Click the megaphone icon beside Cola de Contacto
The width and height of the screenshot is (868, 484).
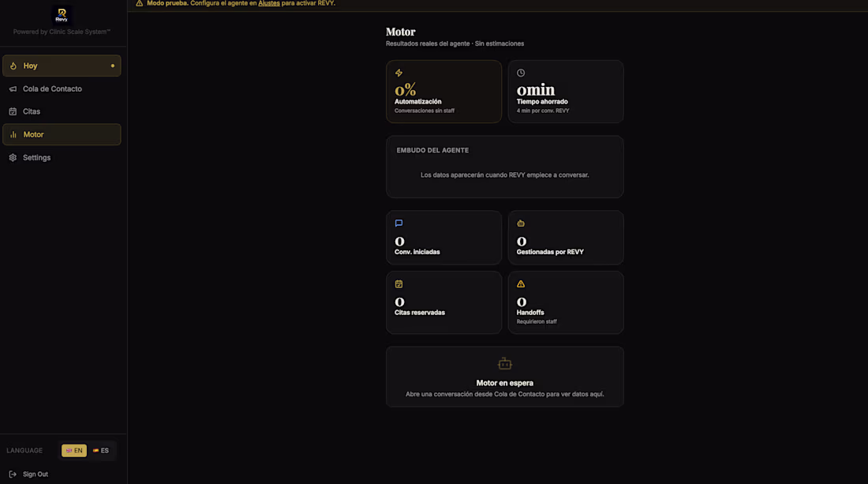coord(13,89)
